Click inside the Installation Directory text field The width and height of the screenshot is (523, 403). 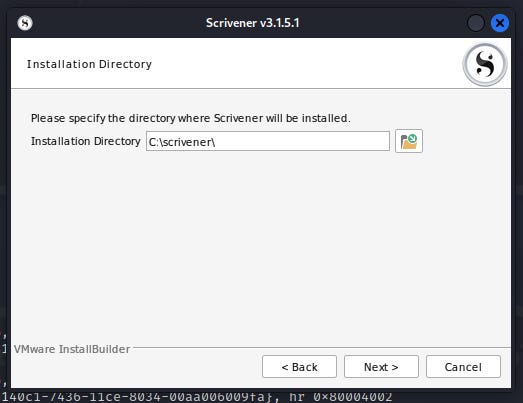coord(268,141)
